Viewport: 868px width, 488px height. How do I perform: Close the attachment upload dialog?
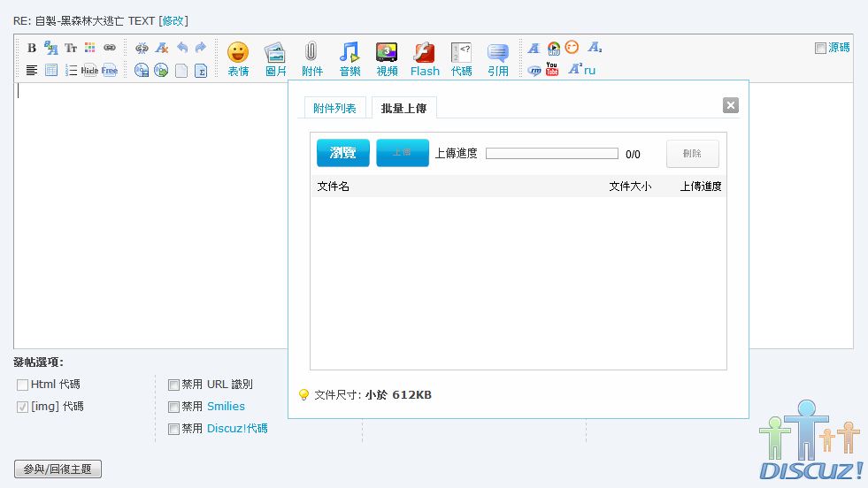(730, 105)
